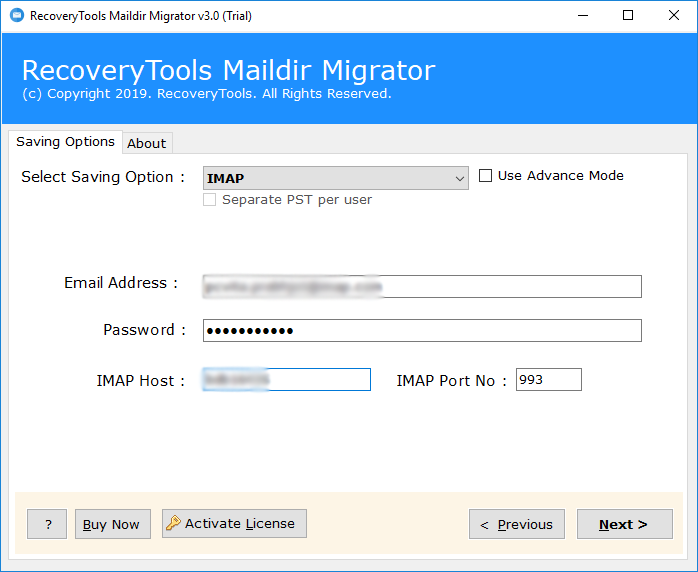
Task: Click the key icon on Activate License
Action: pyautogui.click(x=173, y=523)
